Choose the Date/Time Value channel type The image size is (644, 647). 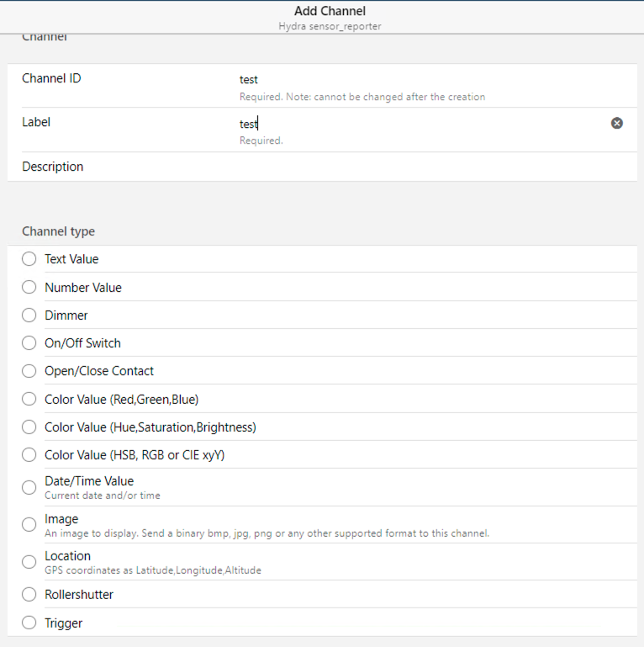(29, 487)
